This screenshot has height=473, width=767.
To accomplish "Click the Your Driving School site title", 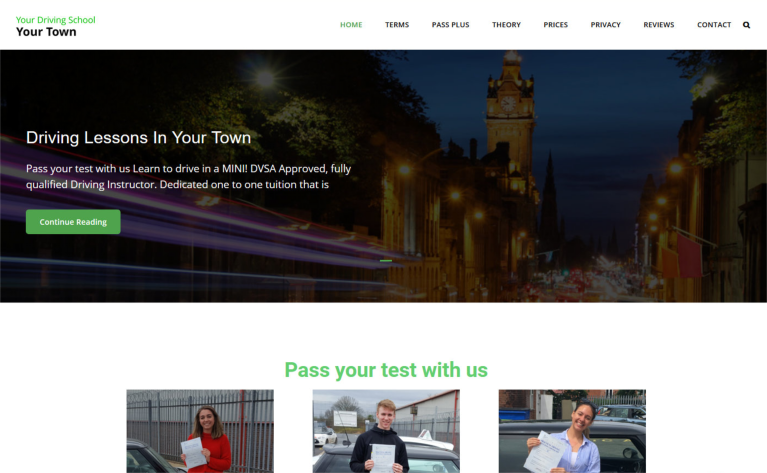I will [56, 20].
